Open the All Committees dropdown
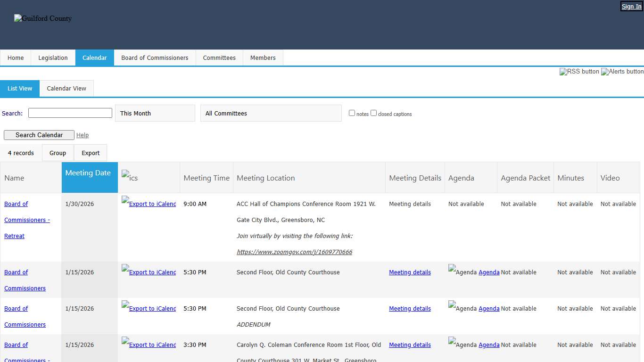This screenshot has width=644, height=362. (x=271, y=113)
